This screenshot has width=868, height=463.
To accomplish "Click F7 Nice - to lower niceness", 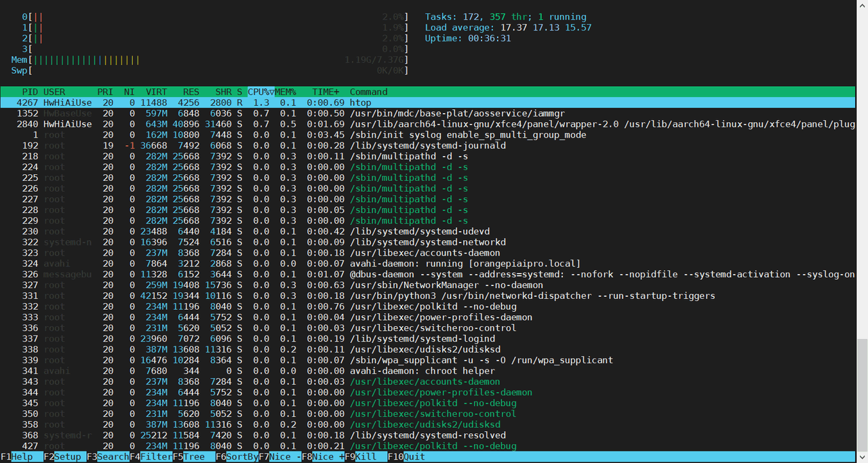I will (280, 457).
